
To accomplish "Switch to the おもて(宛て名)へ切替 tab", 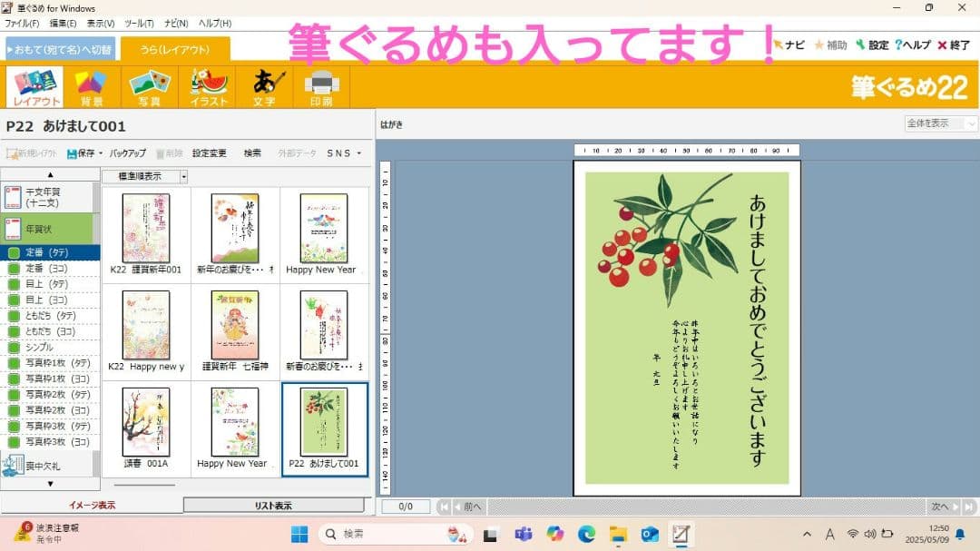I will 61,47.
